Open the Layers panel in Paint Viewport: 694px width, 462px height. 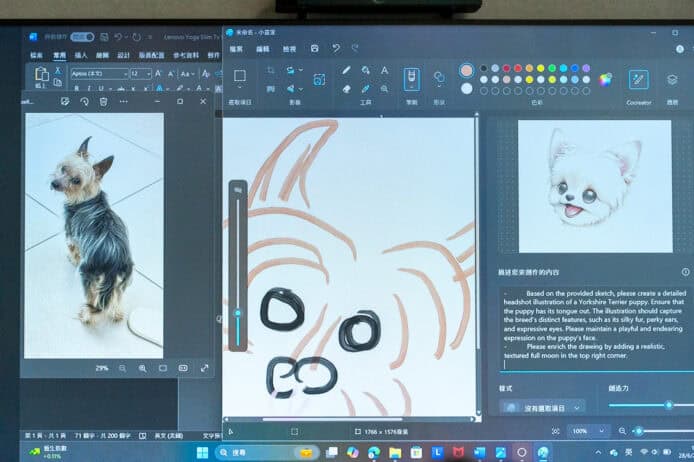(x=672, y=79)
